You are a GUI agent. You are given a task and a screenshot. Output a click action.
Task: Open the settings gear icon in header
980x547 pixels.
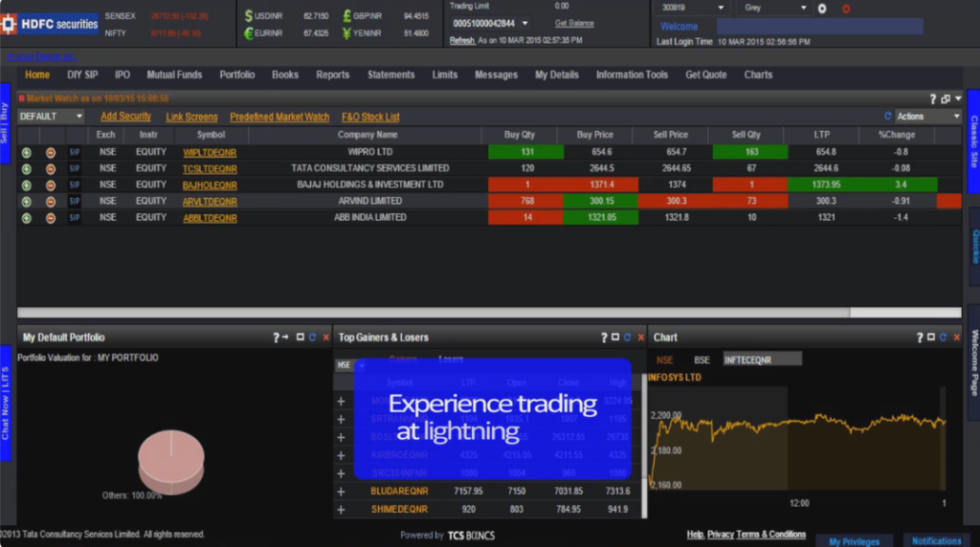[822, 9]
